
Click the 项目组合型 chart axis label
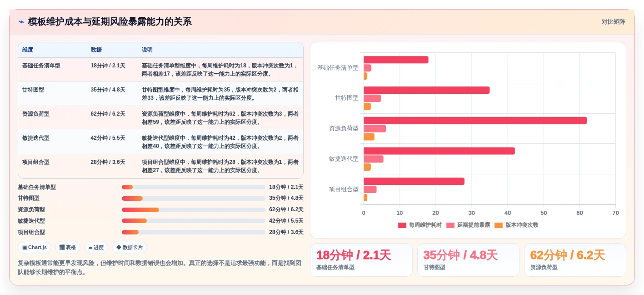pos(344,189)
